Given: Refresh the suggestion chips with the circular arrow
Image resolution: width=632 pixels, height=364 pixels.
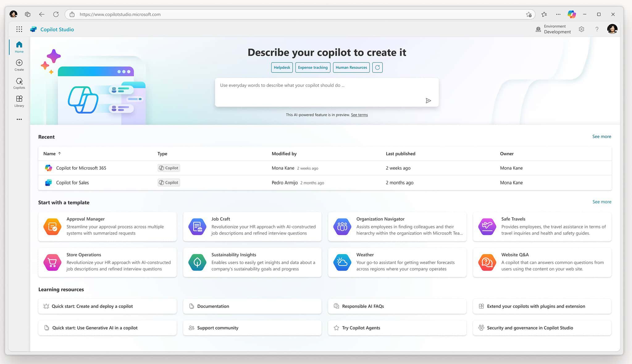Looking at the screenshot, I should click(x=377, y=67).
